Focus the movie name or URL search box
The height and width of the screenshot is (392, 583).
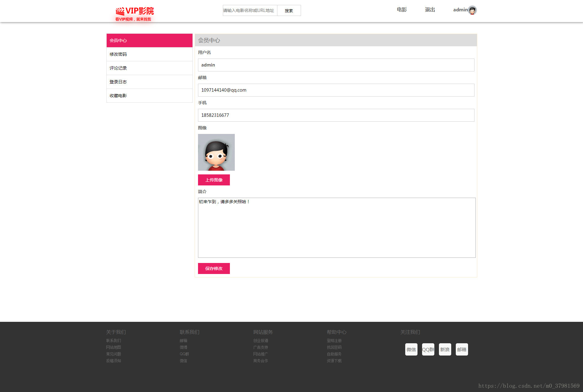pos(250,10)
